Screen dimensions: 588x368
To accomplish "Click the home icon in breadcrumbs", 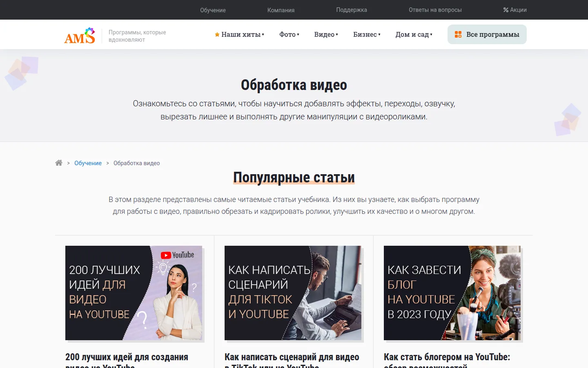I will (59, 163).
